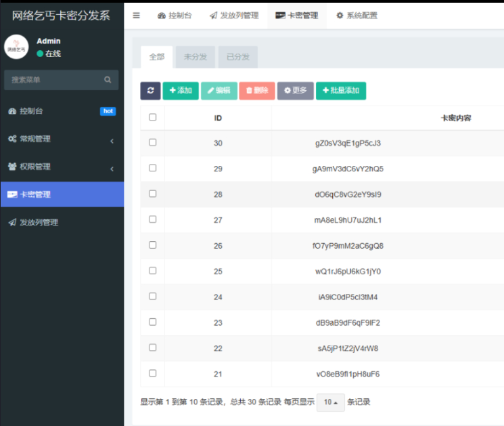The width and height of the screenshot is (504, 426).
Task: Select the checkbox for row ID 25
Action: coord(152,271)
